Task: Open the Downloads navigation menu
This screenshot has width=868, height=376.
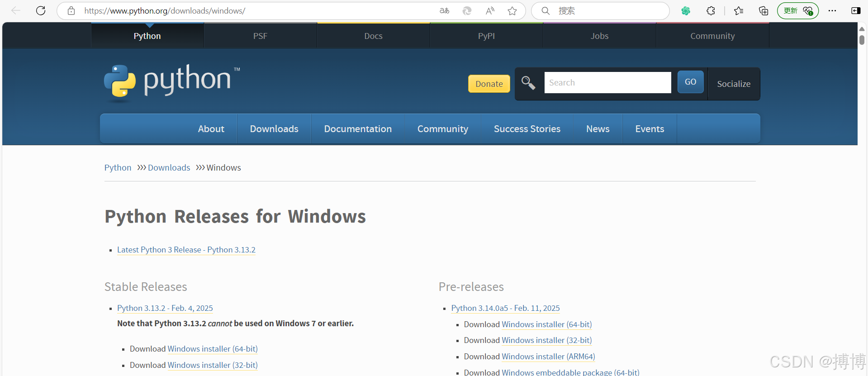Action: [274, 129]
